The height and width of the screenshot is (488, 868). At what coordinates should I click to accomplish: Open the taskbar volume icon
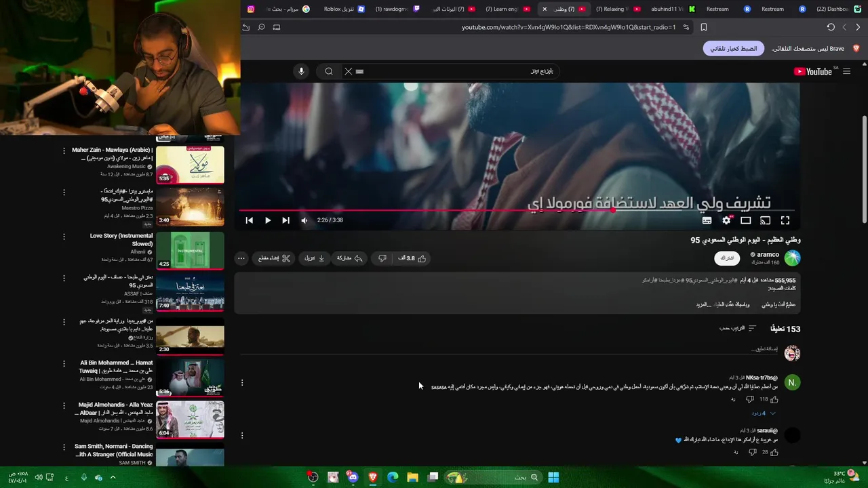point(39,477)
